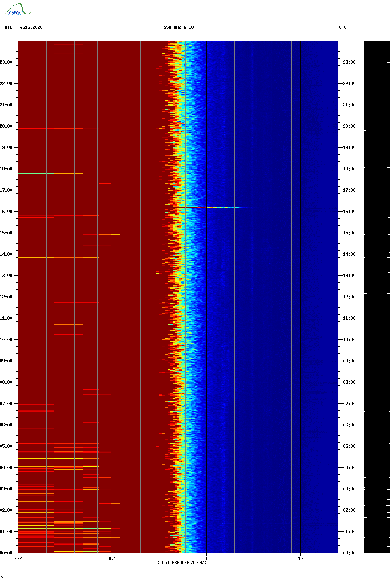
Task: Select the 00:00 tick on the left time axis
Action: point(6,553)
